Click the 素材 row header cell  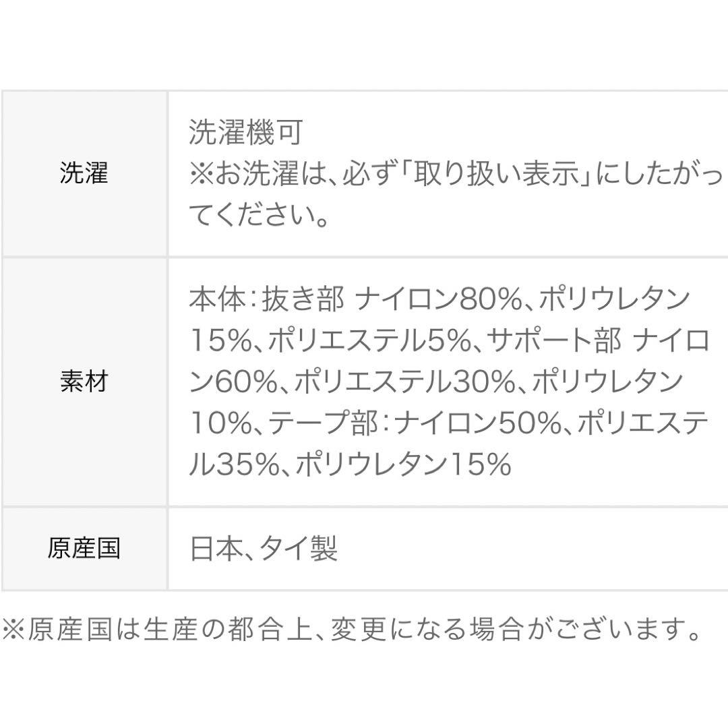coord(84,382)
